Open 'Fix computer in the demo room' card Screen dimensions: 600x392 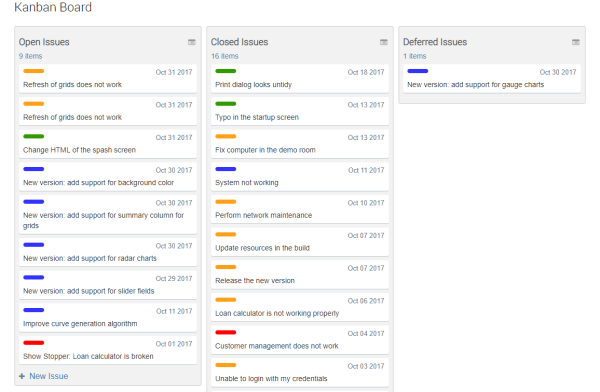pyautogui.click(x=300, y=144)
